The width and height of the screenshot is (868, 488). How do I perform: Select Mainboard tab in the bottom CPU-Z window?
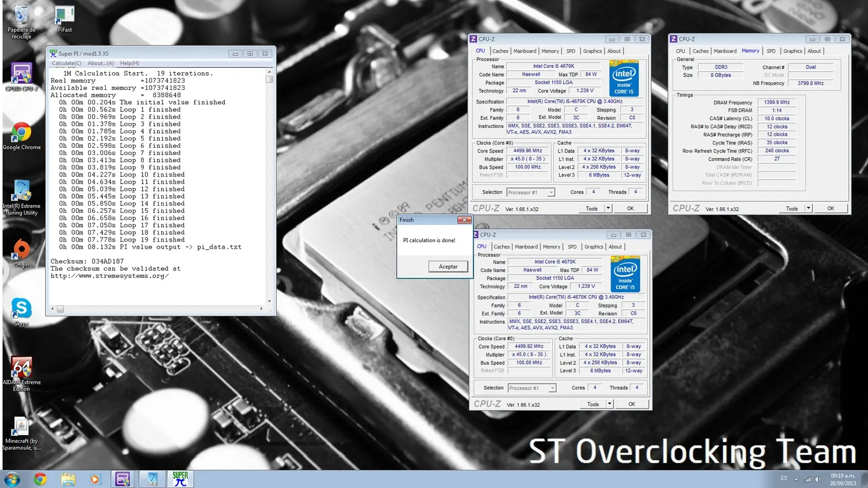pos(526,247)
